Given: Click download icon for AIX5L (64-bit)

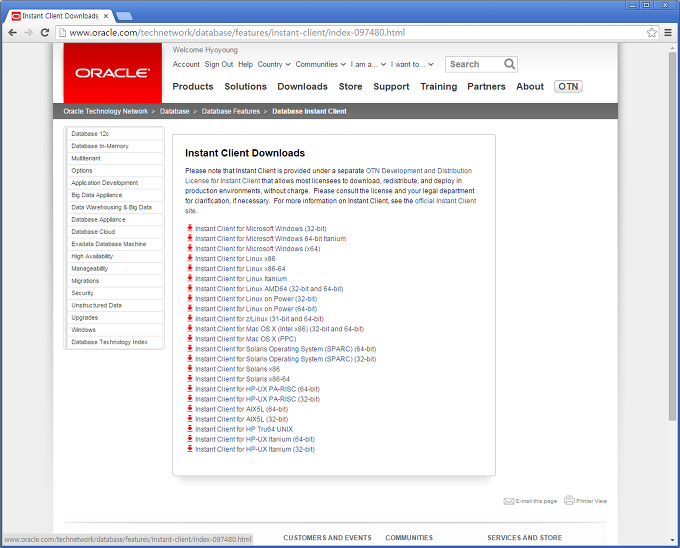Looking at the screenshot, I should pos(190,408).
